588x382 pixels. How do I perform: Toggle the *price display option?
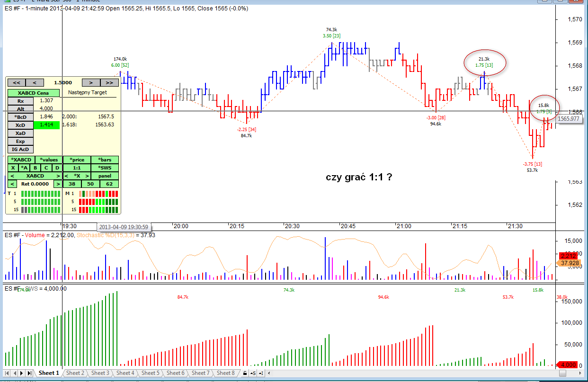tap(77, 160)
